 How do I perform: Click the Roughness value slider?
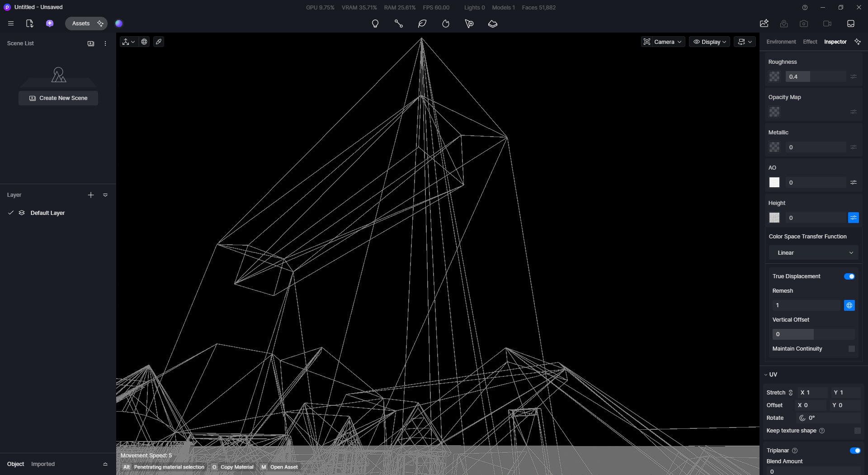point(815,77)
